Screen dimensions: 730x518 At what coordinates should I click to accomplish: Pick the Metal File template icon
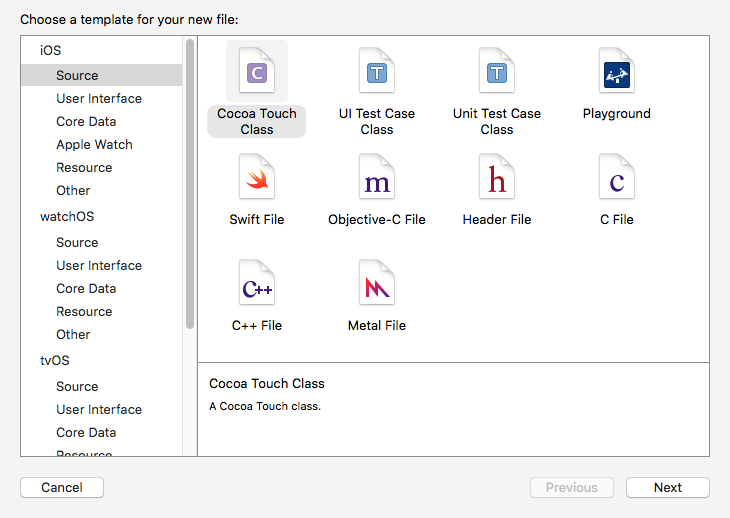tap(377, 284)
